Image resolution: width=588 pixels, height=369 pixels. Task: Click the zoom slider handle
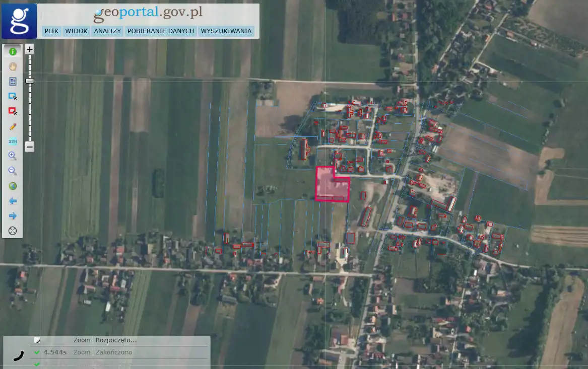[x=30, y=81]
